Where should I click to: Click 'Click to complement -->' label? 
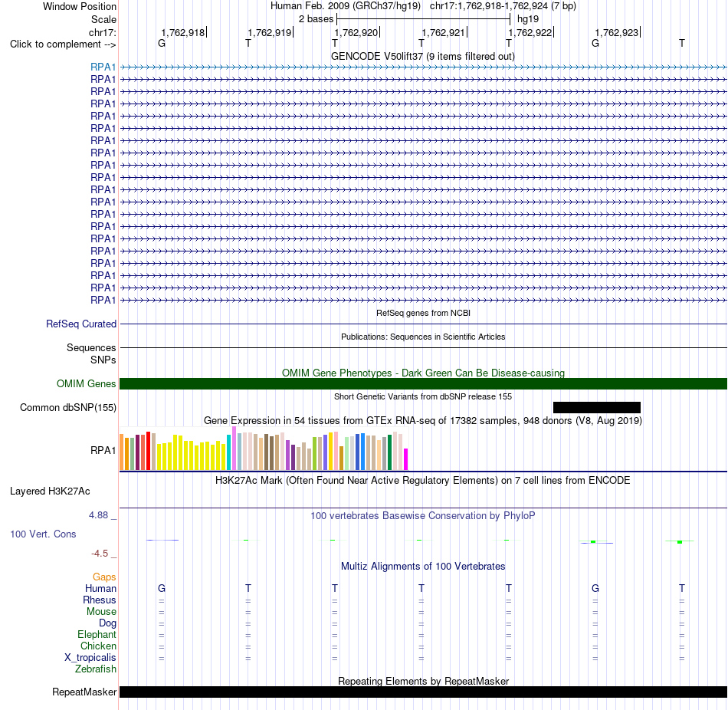63,44
